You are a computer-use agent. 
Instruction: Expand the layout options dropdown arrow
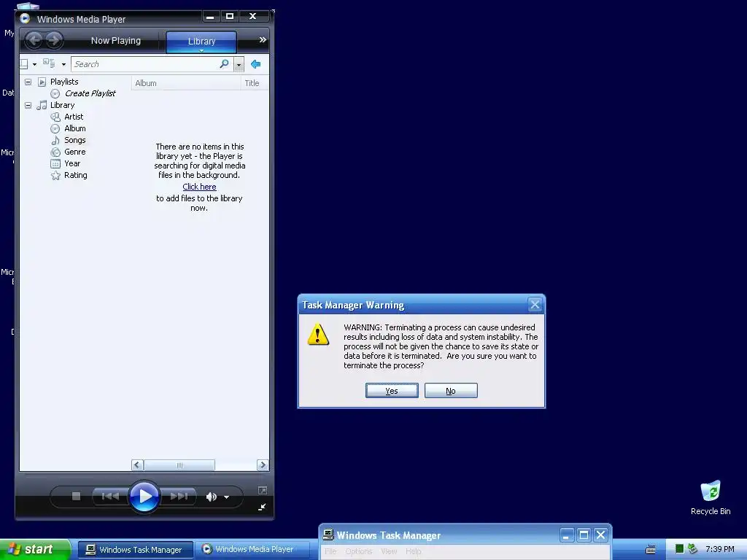click(34, 64)
